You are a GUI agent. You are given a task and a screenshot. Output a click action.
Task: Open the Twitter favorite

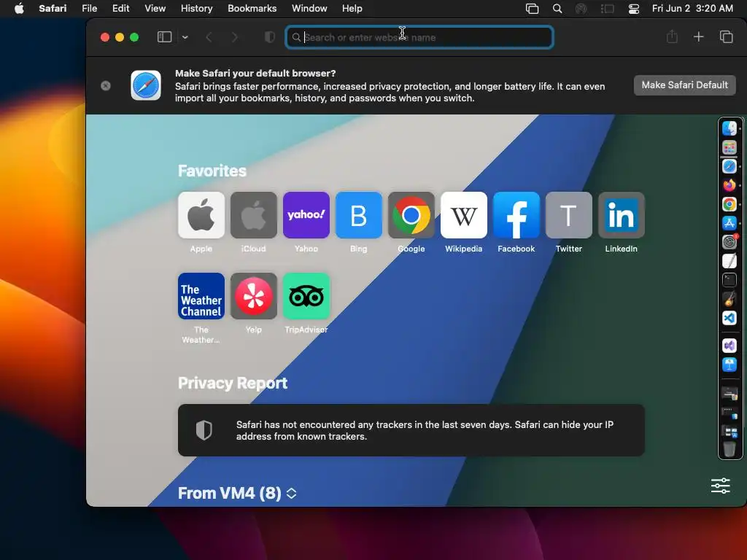[569, 215]
